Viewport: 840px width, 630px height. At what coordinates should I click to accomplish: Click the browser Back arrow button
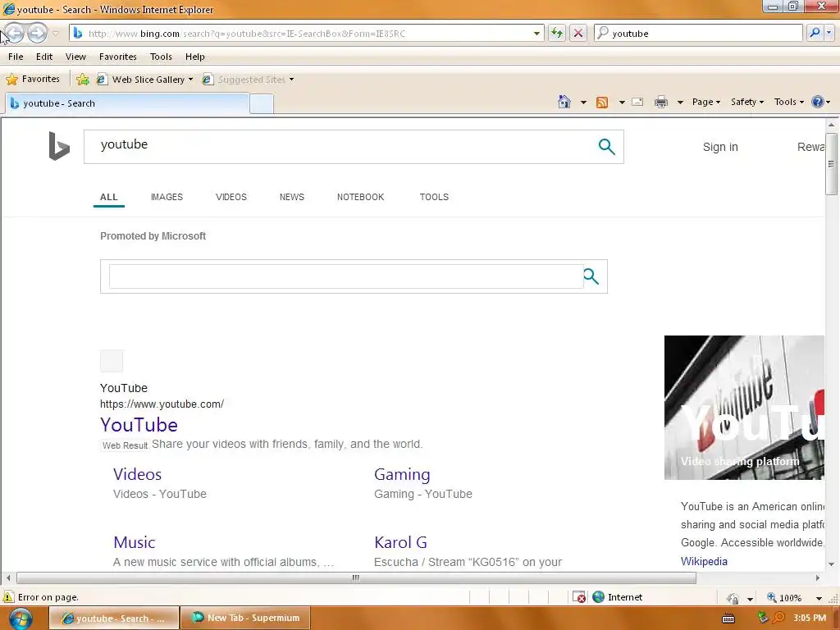(x=14, y=33)
